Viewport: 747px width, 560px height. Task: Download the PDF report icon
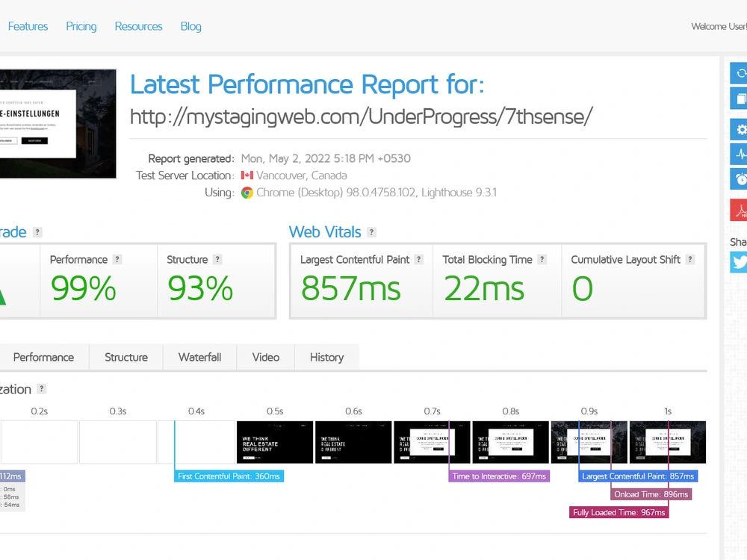[739, 210]
